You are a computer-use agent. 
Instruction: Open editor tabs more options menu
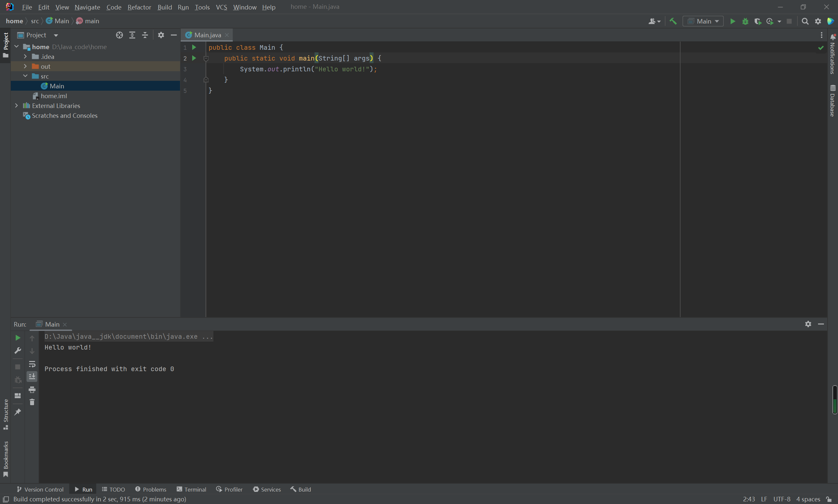[821, 35]
